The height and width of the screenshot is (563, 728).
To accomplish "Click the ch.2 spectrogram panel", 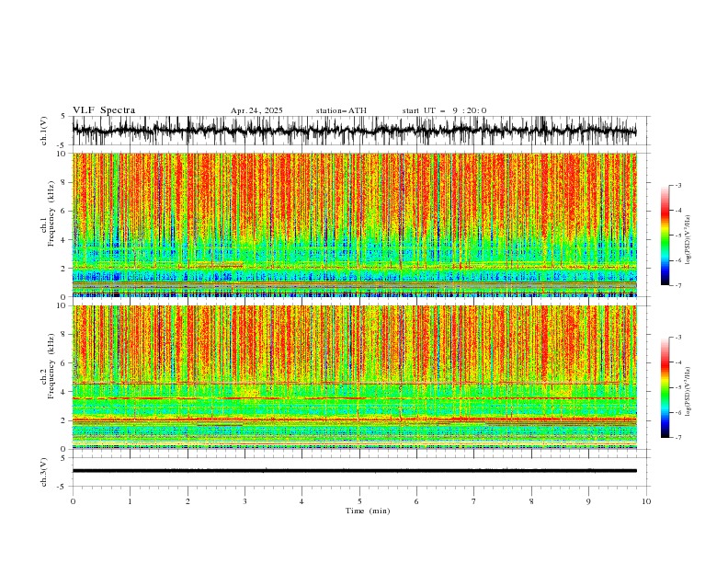I will coord(354,377).
